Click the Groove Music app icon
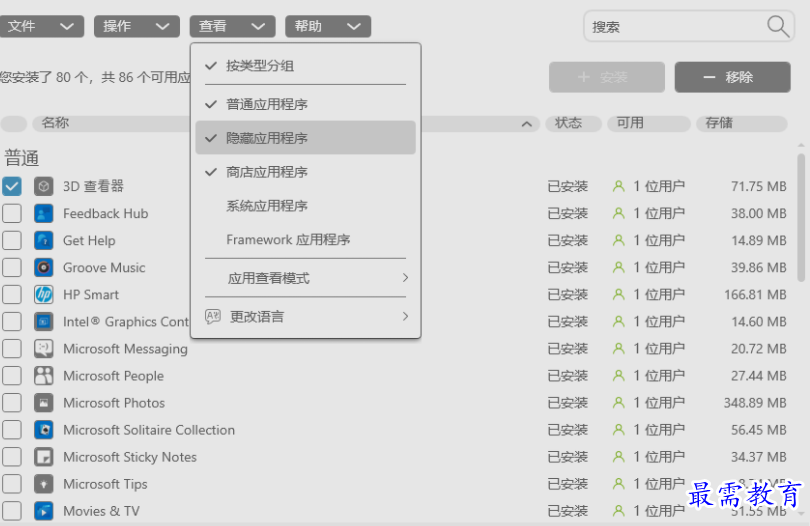This screenshot has width=810, height=526. click(43, 267)
